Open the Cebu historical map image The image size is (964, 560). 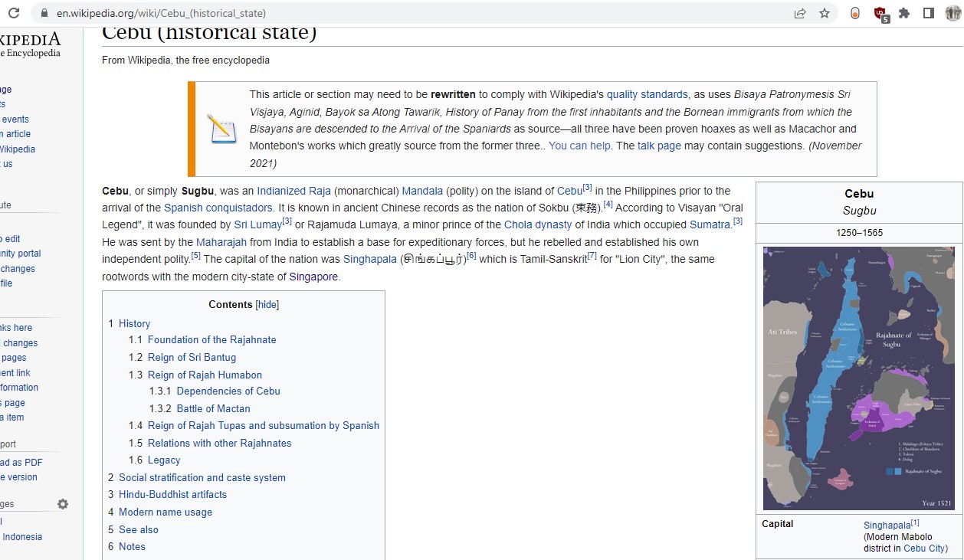(859, 378)
